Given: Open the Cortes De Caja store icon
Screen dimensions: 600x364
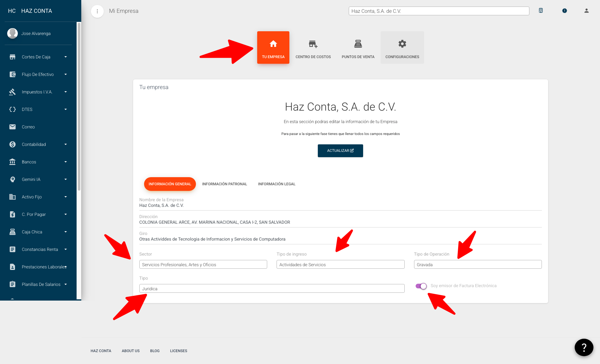Looking at the screenshot, I should (x=12, y=57).
